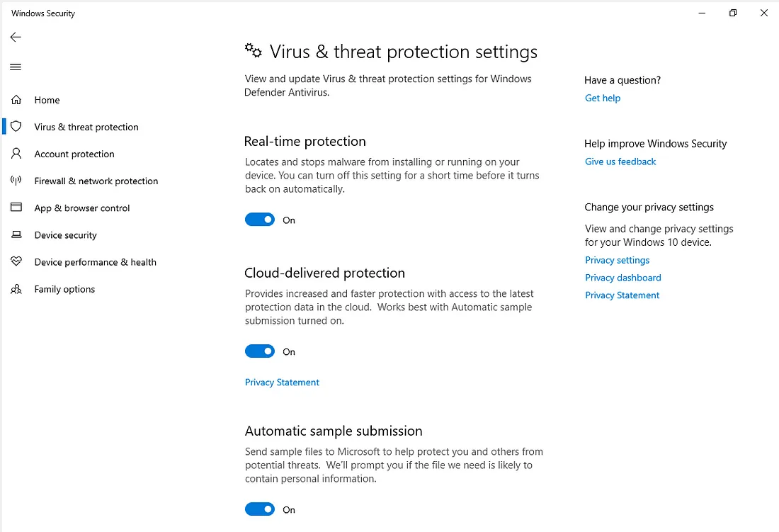Click the Device performance heart icon

coord(16,262)
